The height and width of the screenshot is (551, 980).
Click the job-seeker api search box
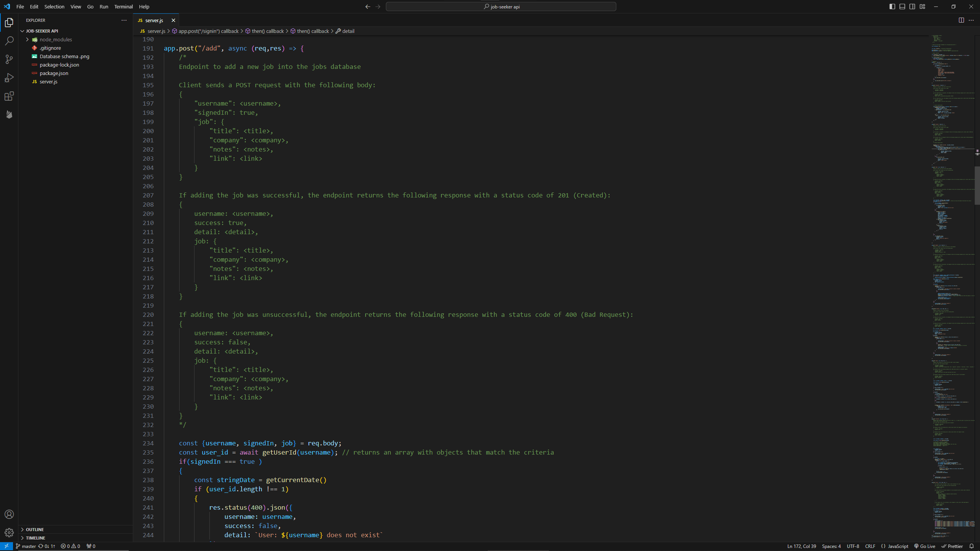tap(501, 7)
